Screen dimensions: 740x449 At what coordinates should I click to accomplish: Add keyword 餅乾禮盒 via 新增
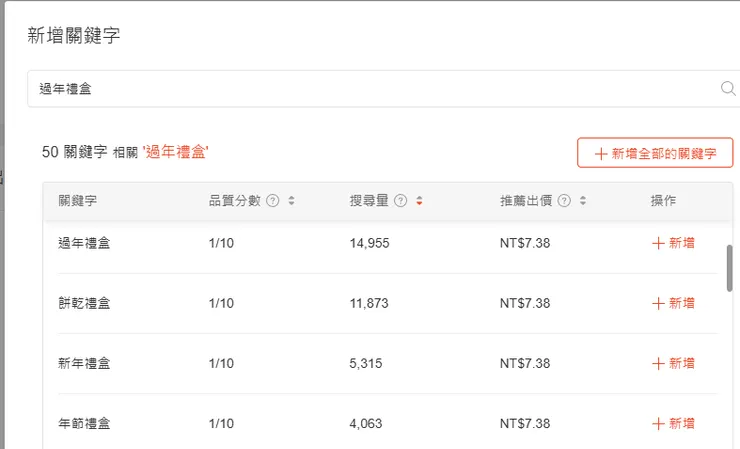673,303
